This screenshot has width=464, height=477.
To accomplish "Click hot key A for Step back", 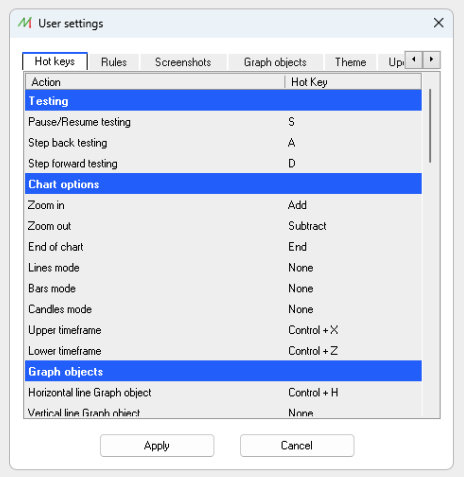I will pos(291,143).
